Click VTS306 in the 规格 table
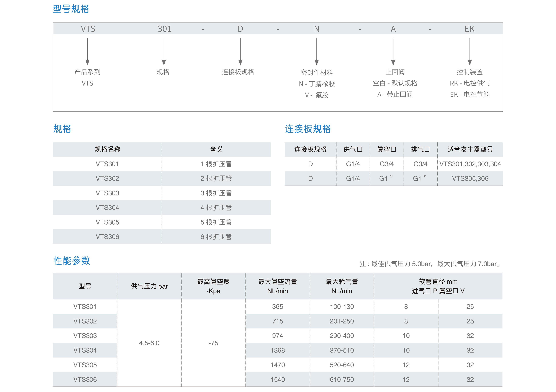Image resolution: width=556 pixels, height=392 pixels. (x=107, y=237)
